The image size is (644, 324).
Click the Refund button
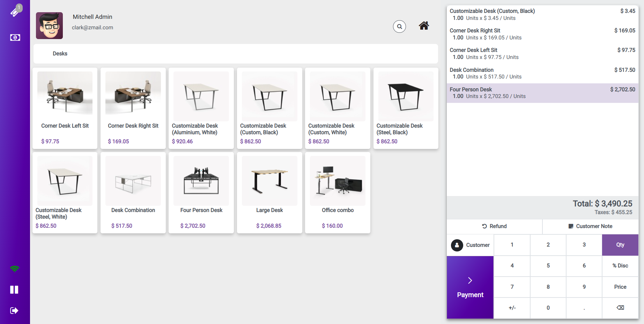494,226
